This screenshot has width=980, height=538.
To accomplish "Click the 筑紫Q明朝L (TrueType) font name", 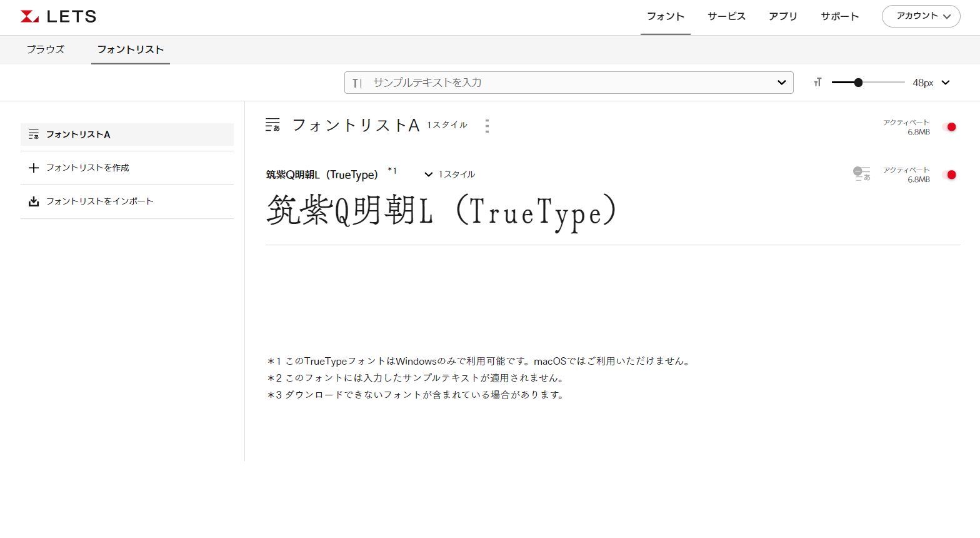I will click(x=322, y=175).
